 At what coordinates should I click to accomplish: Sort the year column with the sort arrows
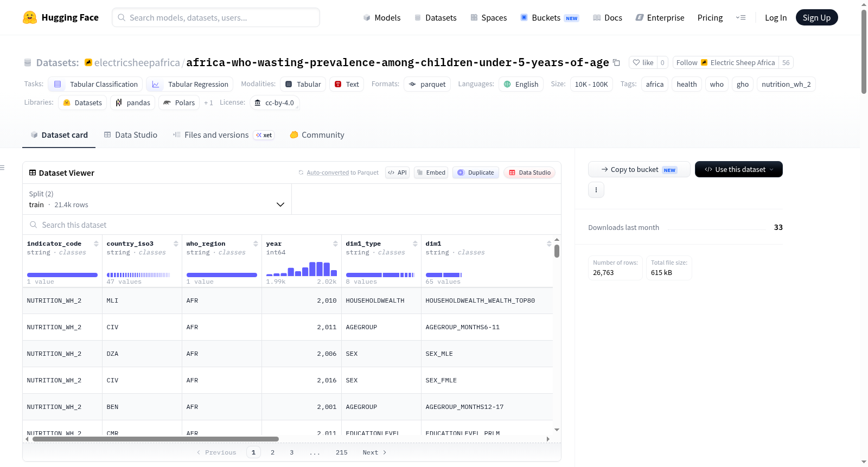coord(335,244)
